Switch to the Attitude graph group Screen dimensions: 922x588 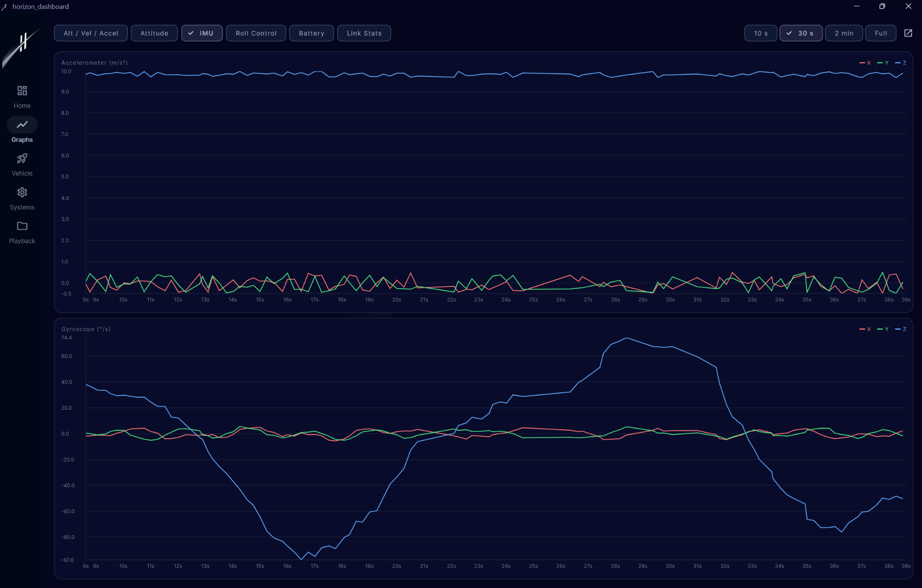154,33
